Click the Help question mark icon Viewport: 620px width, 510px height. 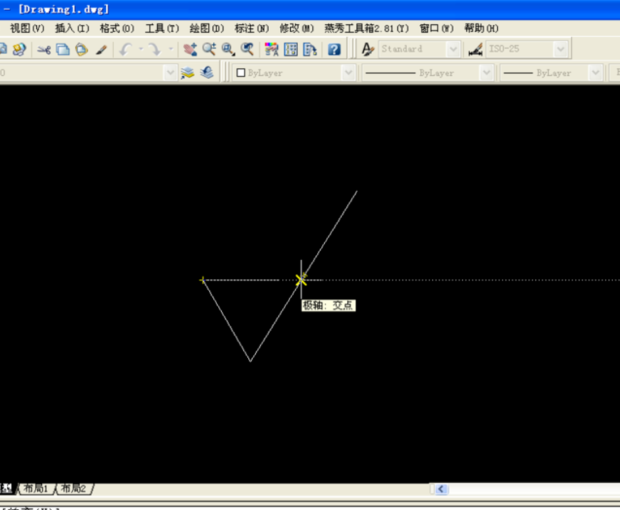click(334, 49)
